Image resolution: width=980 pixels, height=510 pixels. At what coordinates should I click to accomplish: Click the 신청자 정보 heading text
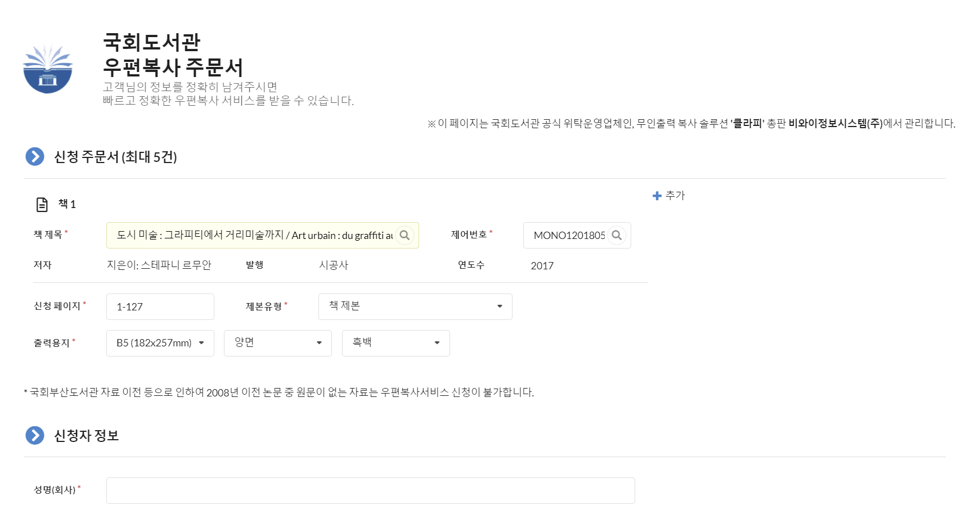(x=87, y=435)
